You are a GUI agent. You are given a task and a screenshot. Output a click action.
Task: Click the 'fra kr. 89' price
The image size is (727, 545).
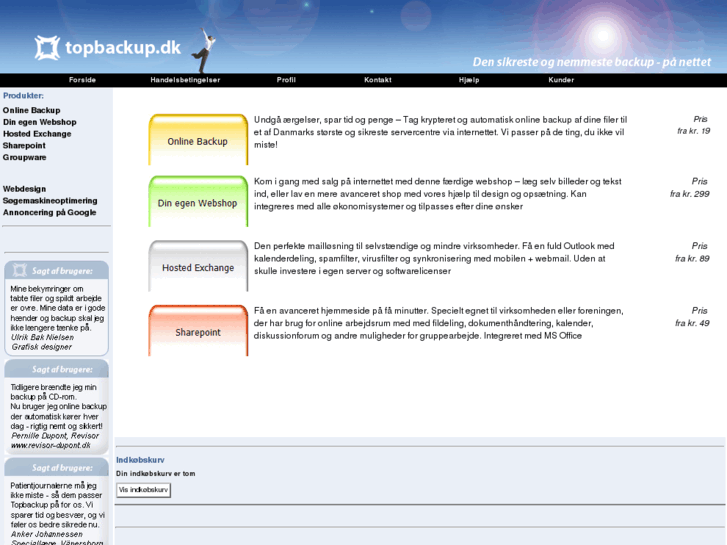(x=692, y=258)
